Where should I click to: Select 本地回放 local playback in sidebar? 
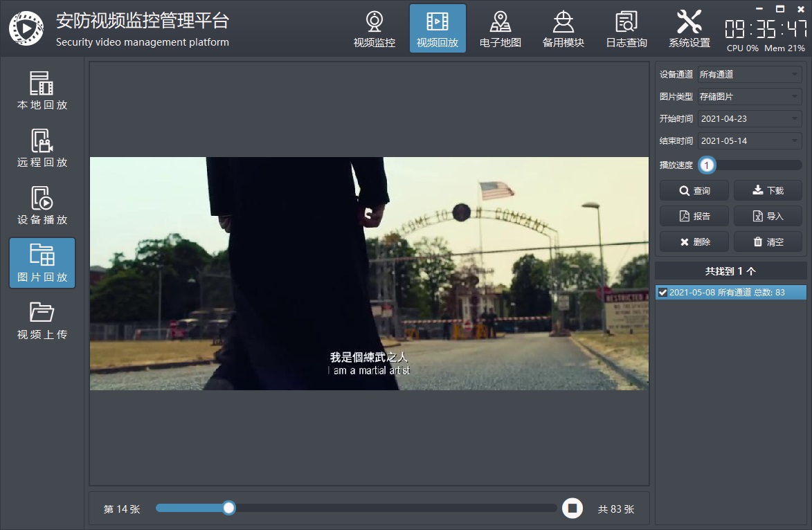(x=42, y=91)
